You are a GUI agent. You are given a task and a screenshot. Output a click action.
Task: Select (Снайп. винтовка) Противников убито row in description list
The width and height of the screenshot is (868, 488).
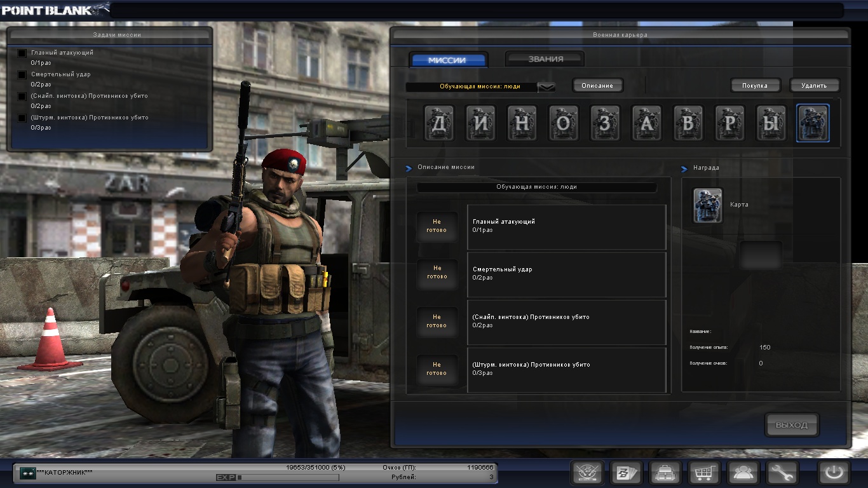pos(566,322)
